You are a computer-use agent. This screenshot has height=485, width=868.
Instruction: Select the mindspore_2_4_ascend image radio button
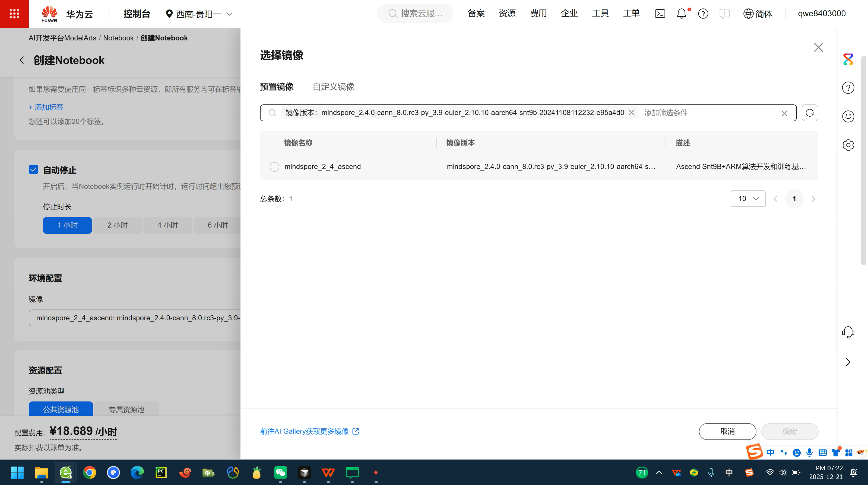pos(274,167)
